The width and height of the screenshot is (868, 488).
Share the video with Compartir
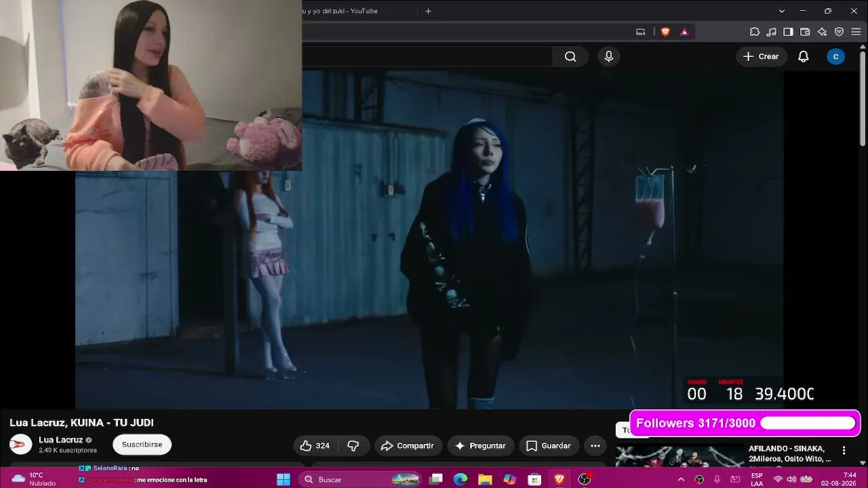click(x=408, y=445)
